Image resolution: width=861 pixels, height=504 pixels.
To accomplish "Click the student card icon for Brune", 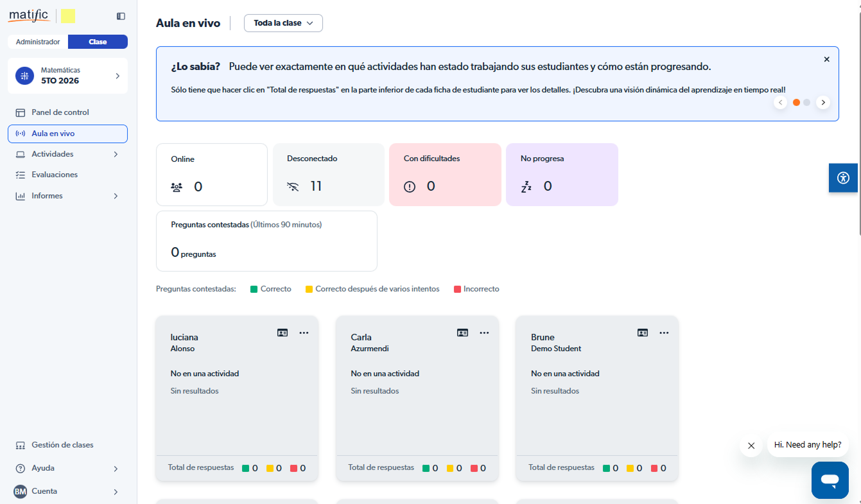I will [x=643, y=333].
